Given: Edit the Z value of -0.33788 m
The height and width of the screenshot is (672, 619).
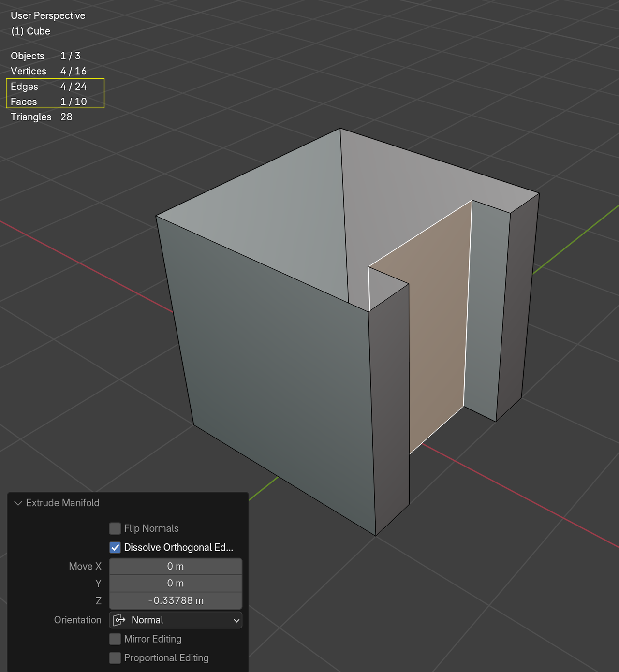Looking at the screenshot, I should [x=176, y=600].
